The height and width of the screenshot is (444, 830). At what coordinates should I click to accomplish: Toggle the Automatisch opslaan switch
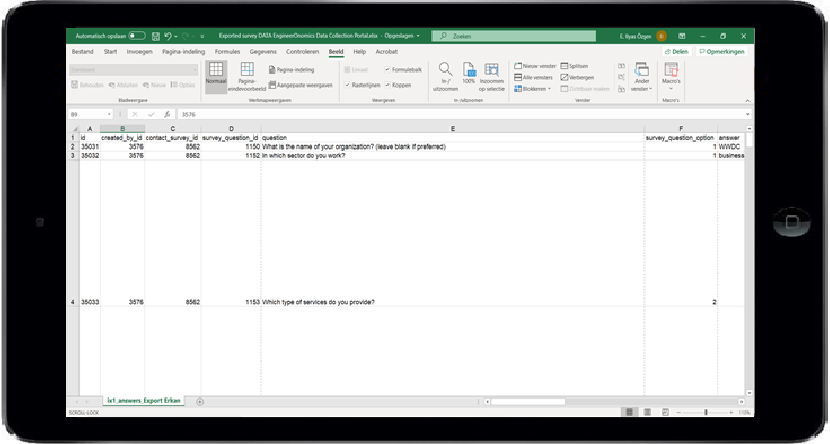tap(136, 36)
